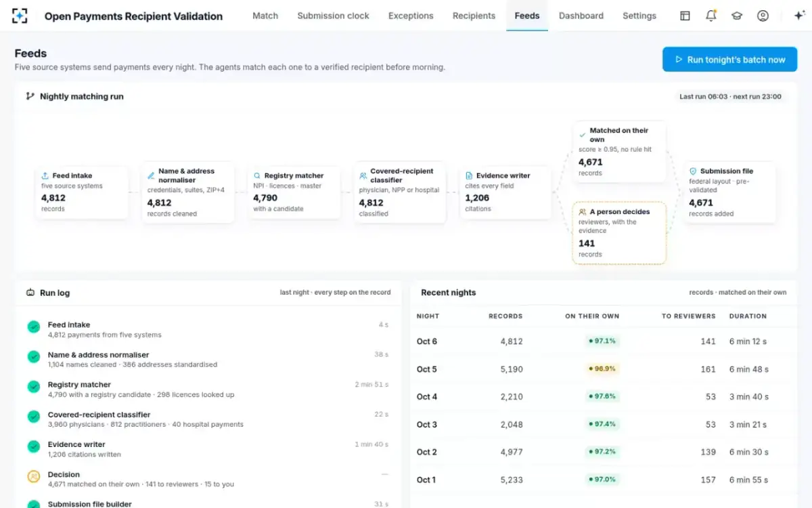812x508 pixels.
Task: Open the Recipients tab
Action: coord(474,16)
